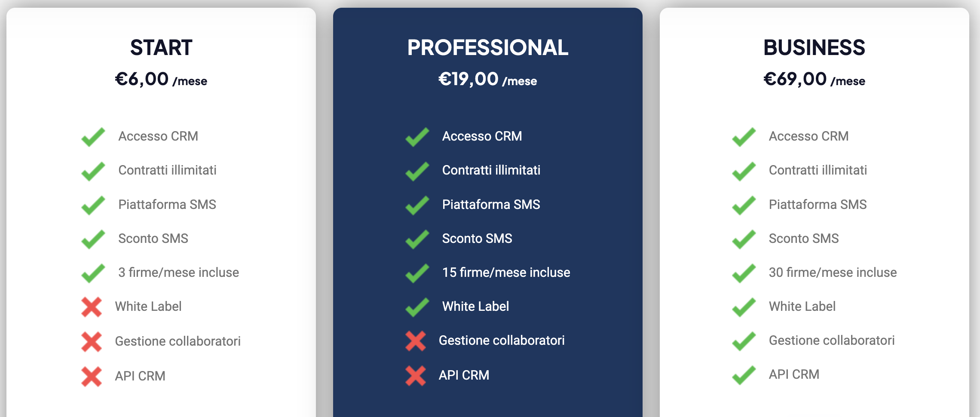Click the red X beside START Gestione collaboratori

coord(92,342)
